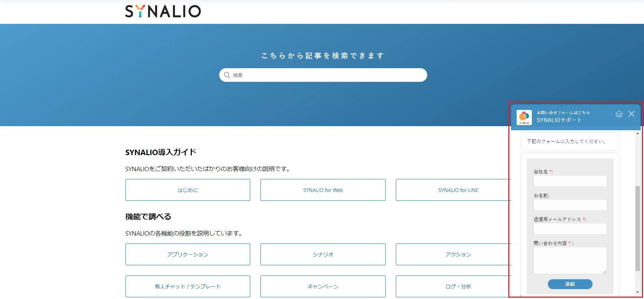Open the はじめに guide
This screenshot has width=644, height=299.
[188, 190]
